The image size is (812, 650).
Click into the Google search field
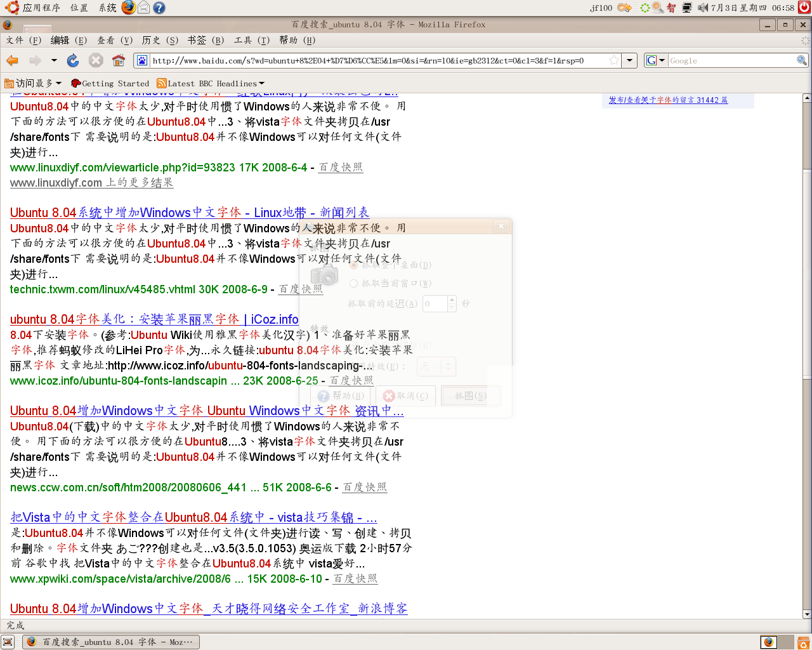(x=732, y=60)
